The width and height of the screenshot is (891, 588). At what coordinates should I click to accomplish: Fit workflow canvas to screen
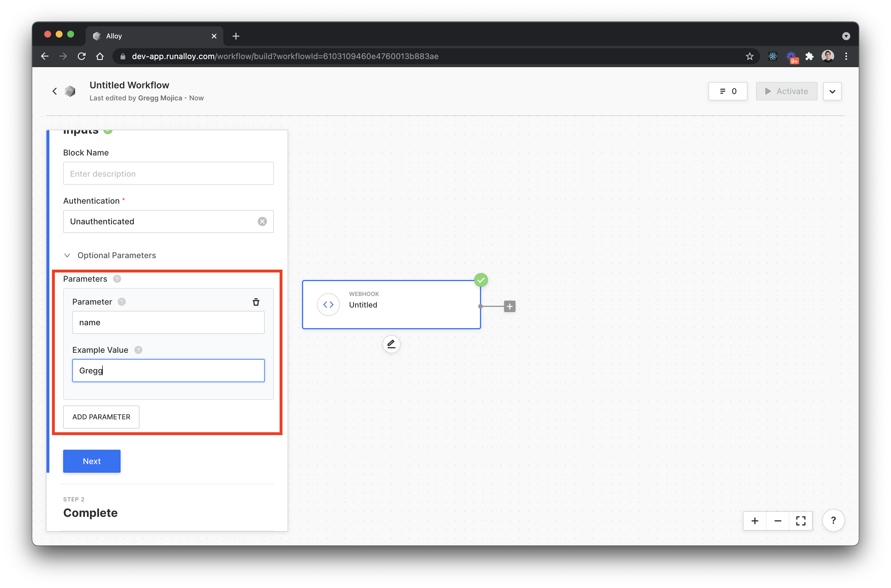801,521
